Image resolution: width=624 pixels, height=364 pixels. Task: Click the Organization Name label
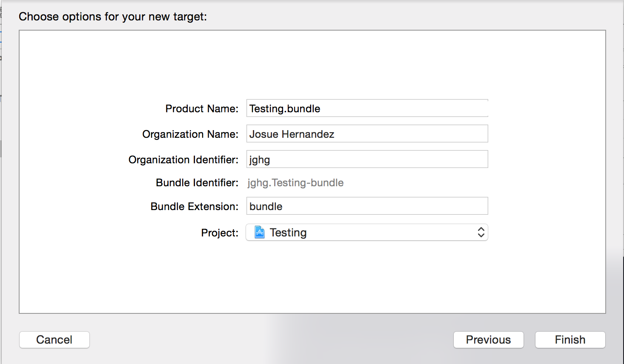tap(190, 134)
